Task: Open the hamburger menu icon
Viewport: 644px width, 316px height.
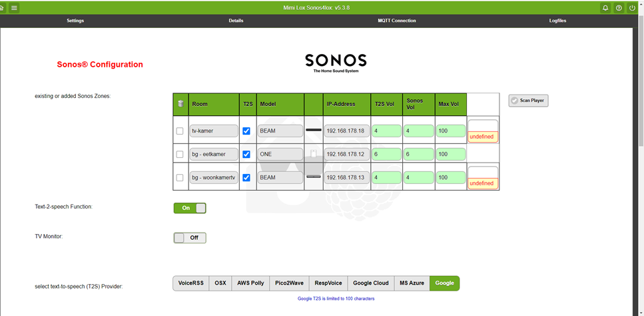Action: [x=14, y=7]
